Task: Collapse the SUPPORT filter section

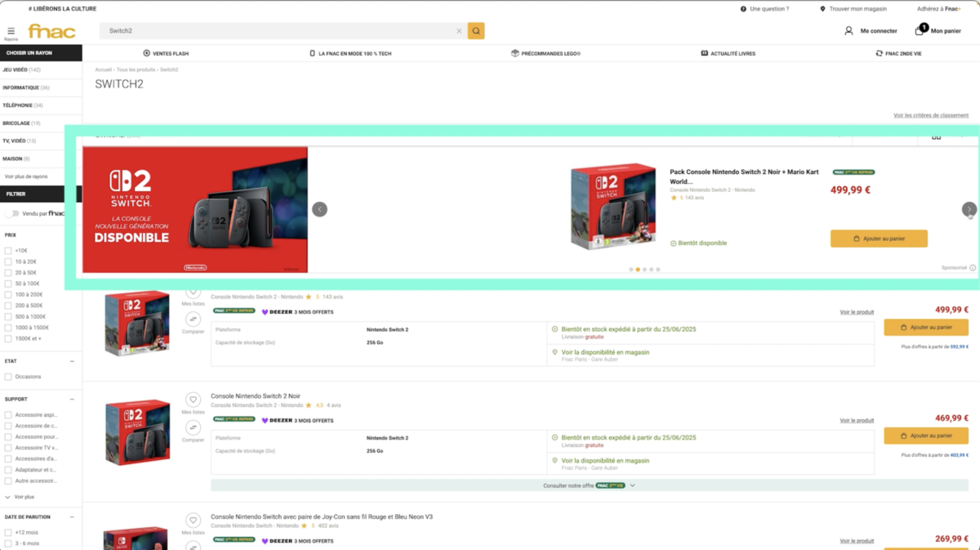Action: [x=72, y=400]
